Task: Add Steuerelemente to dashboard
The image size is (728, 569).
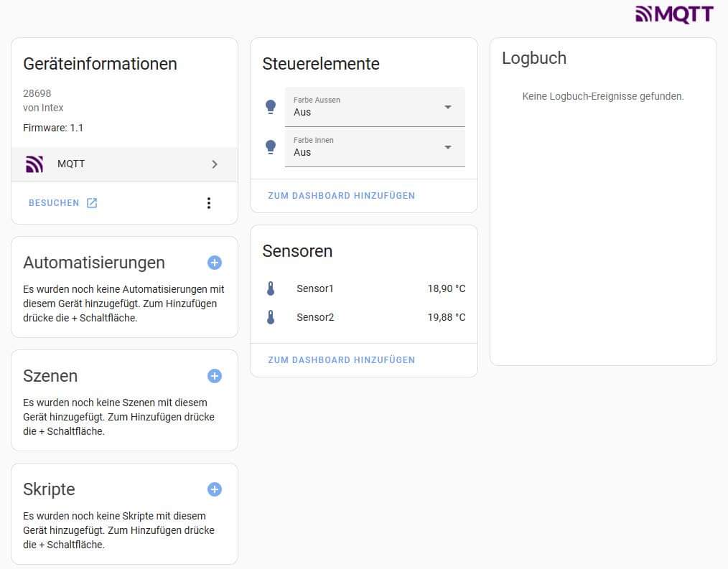Action: [x=341, y=196]
